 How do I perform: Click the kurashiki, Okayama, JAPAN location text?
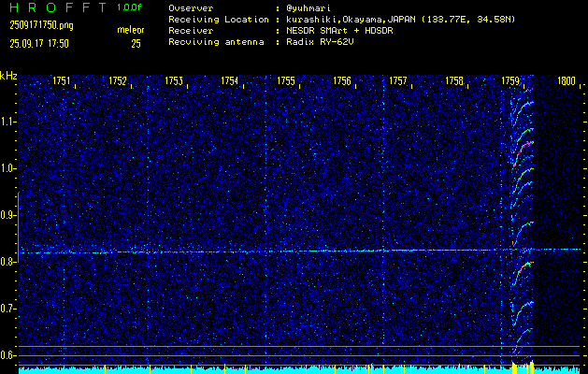(x=351, y=20)
